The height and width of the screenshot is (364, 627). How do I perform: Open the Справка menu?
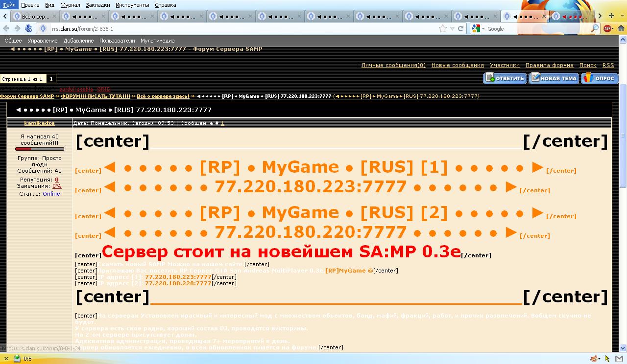[x=165, y=5]
